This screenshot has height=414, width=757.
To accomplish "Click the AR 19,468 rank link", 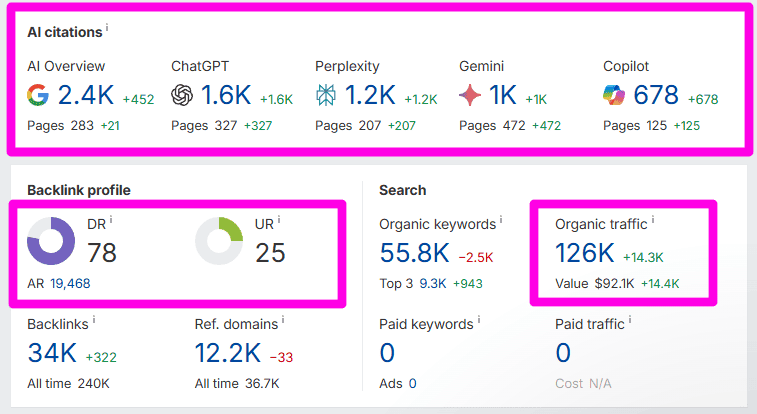I will (68, 284).
